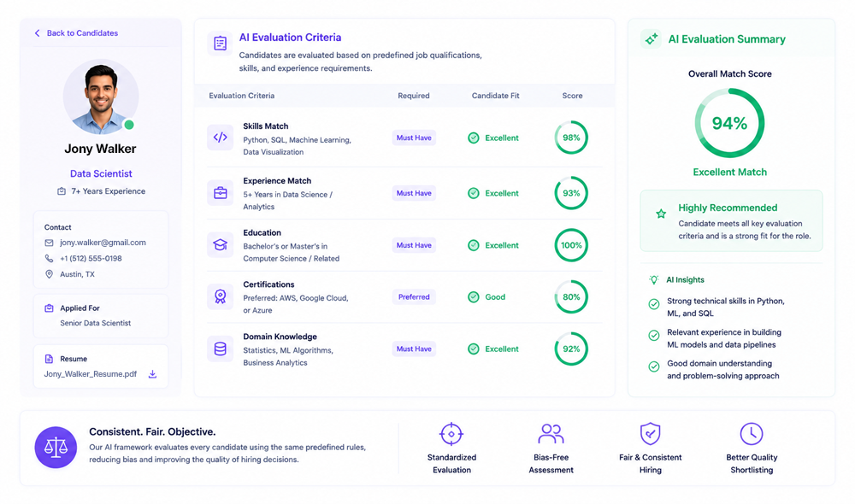Click the AI Insights lightbulb icon
The height and width of the screenshot is (504, 855).
[654, 279]
